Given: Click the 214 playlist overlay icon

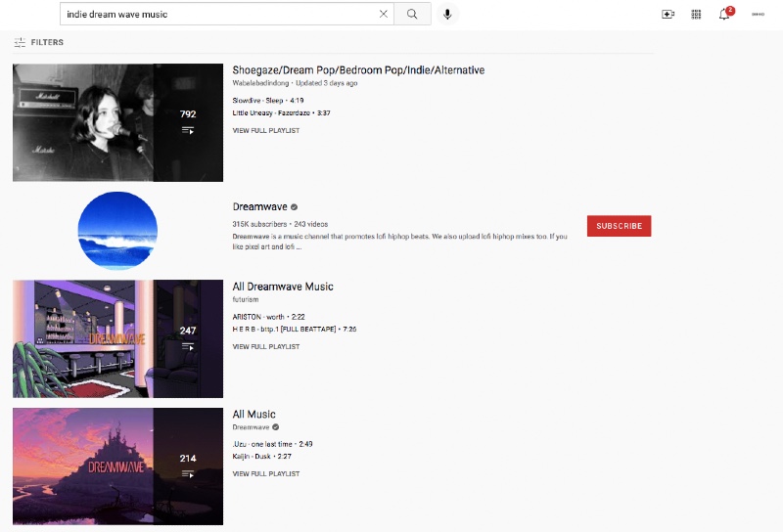Looking at the screenshot, I should 188,474.
